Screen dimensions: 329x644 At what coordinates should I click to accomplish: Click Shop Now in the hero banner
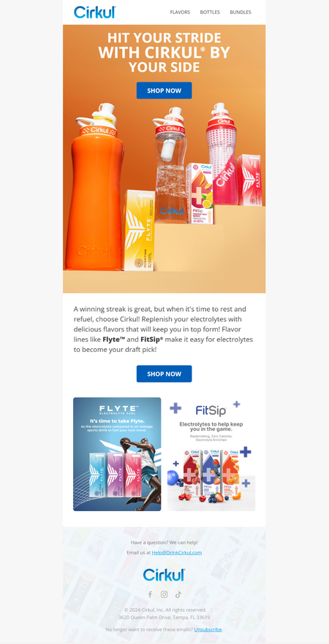164,91
